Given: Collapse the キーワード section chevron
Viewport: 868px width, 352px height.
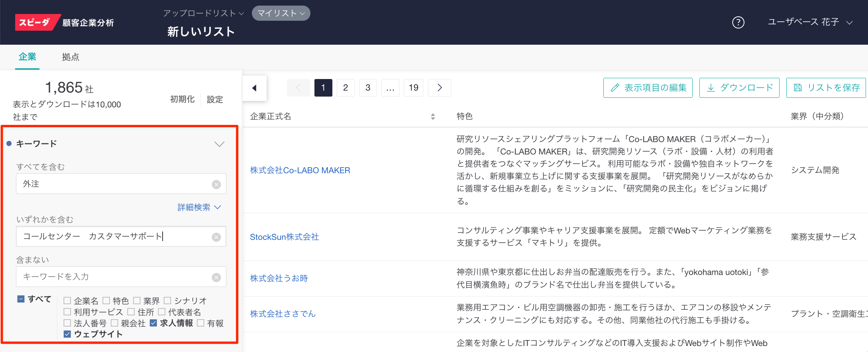Looking at the screenshot, I should click(x=219, y=144).
